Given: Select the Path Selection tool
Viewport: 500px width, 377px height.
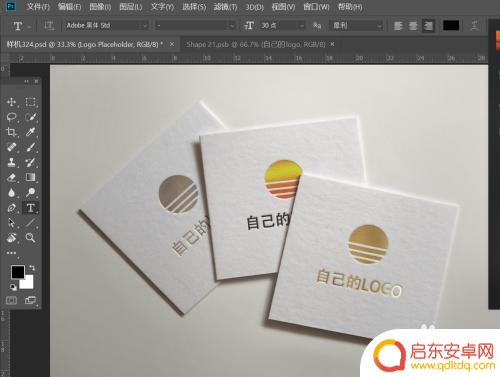Looking at the screenshot, I should (x=12, y=223).
